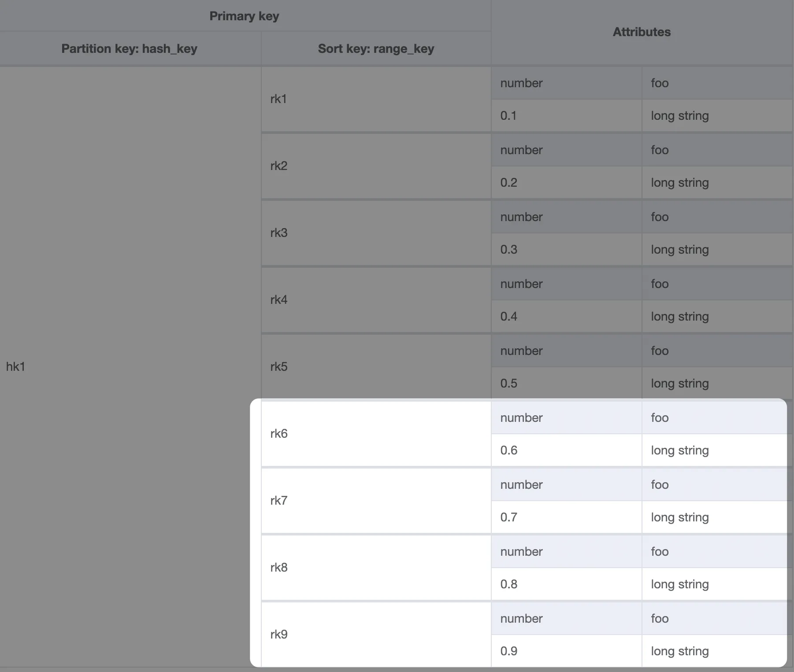Click the rk7 sort key cell
794x672 pixels.
[279, 501]
